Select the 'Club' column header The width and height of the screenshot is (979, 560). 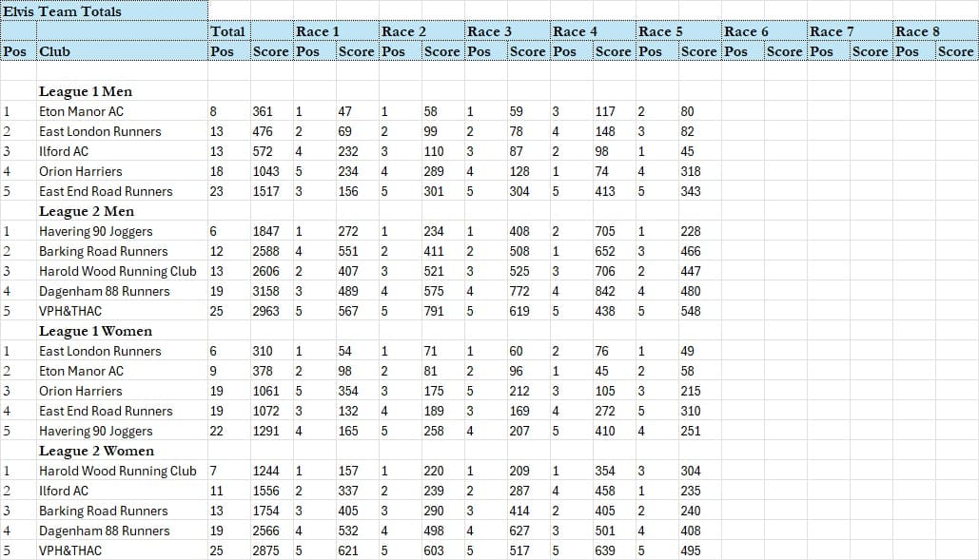point(122,51)
